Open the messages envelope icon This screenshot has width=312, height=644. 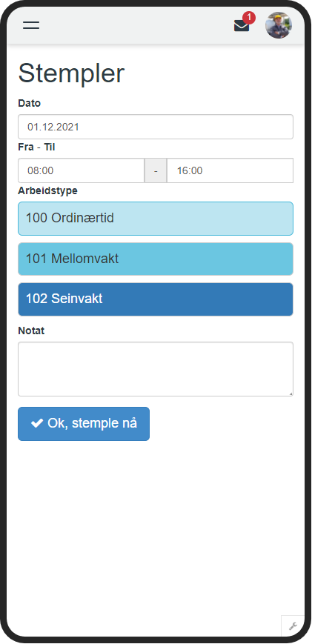pyautogui.click(x=242, y=26)
